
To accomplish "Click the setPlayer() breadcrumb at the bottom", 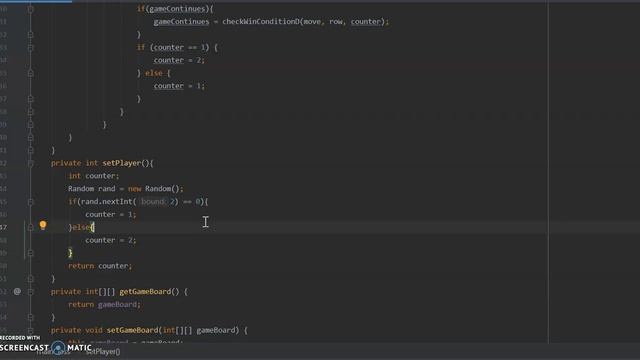I will 103,351.
